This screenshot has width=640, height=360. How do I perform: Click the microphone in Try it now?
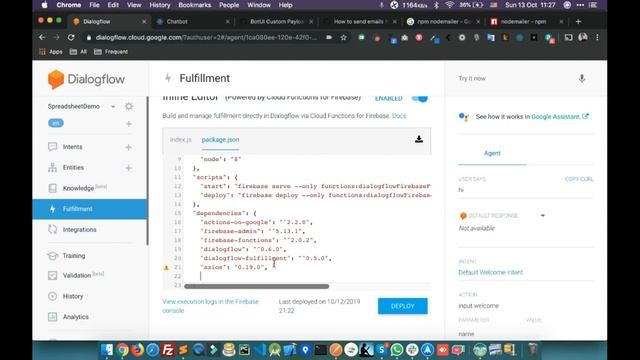pos(582,78)
